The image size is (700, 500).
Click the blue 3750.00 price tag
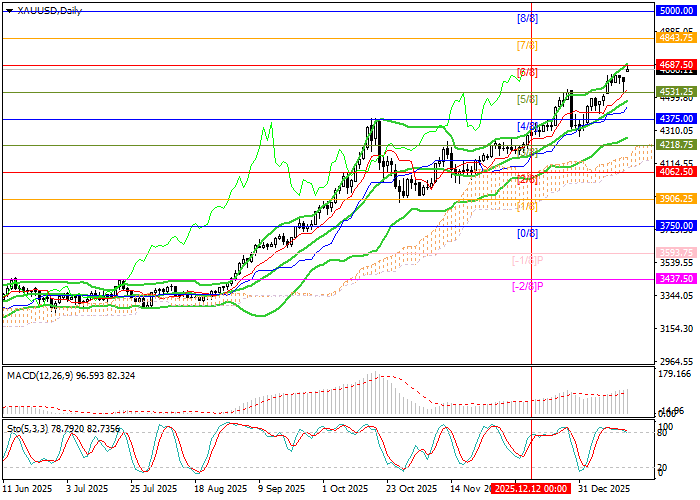(x=674, y=226)
